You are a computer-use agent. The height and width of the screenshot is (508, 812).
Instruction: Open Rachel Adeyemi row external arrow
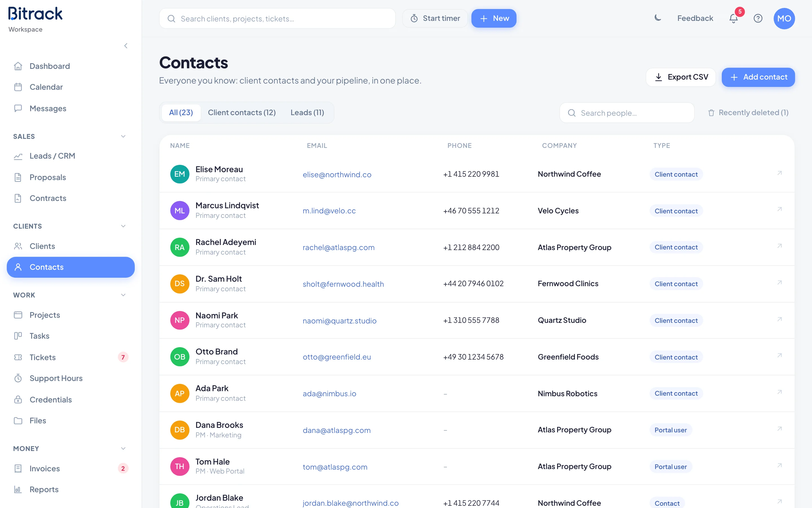[x=780, y=246]
